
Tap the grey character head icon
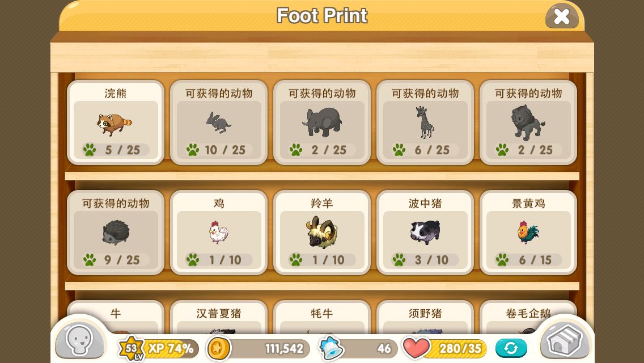[79, 341]
